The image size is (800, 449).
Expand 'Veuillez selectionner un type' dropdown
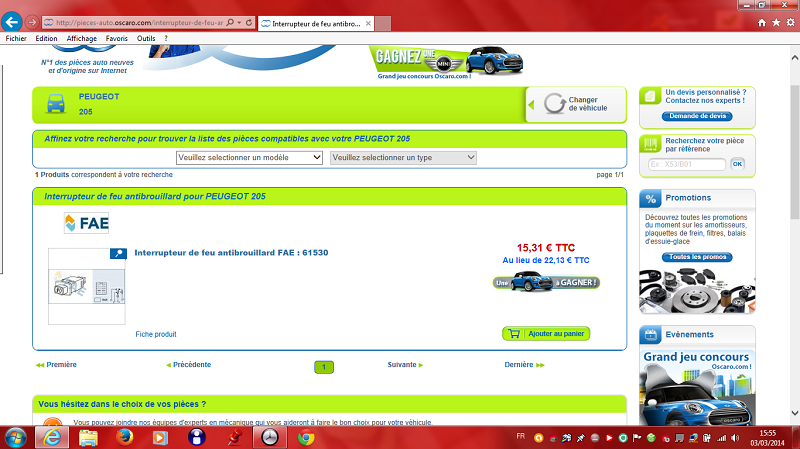[404, 158]
